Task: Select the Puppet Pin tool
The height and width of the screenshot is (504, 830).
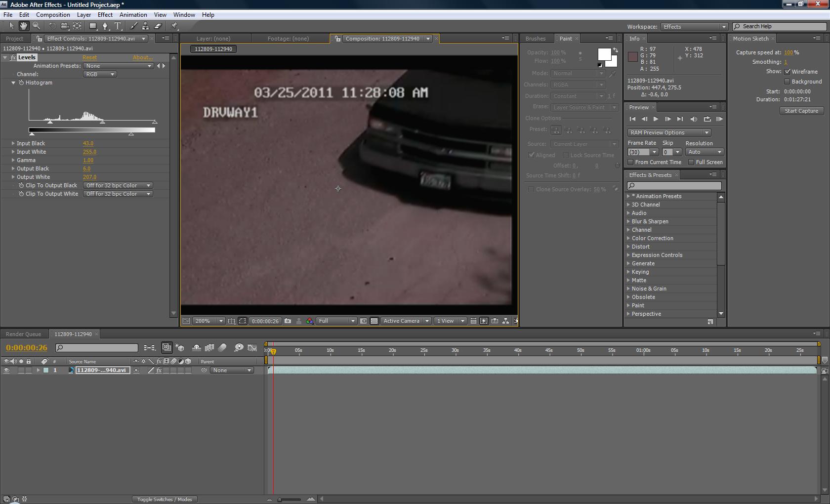Action: 174,26
